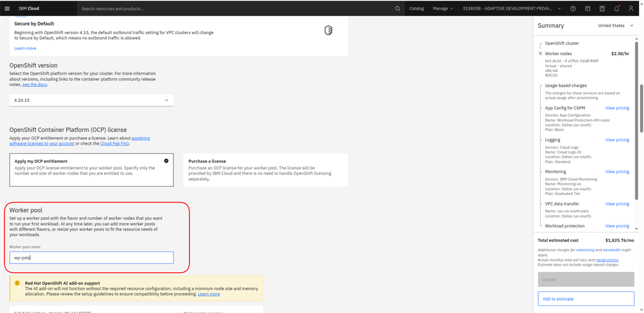Click the search magnifier icon
644x313 pixels.
coord(398,9)
